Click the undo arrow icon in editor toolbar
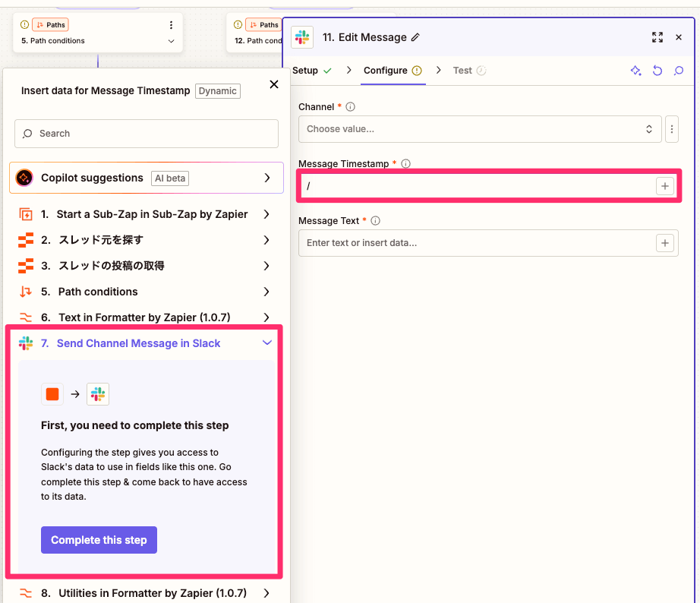This screenshot has width=700, height=603. [657, 71]
